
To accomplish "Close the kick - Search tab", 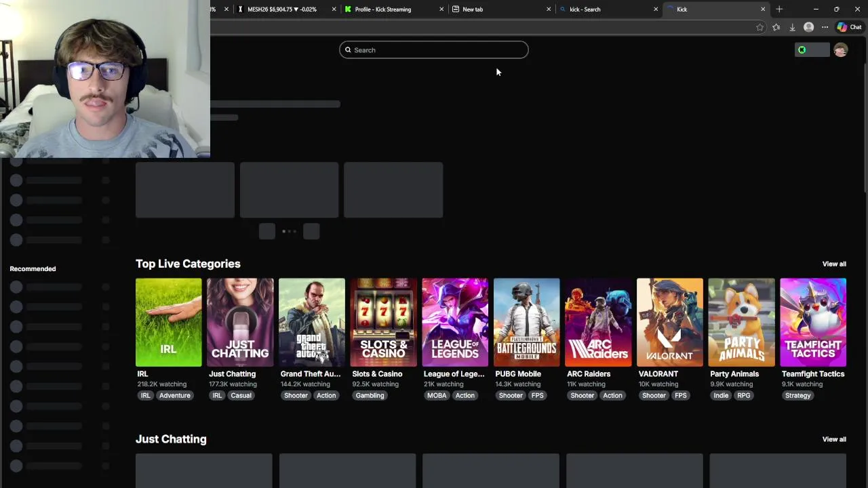I will (x=656, y=9).
